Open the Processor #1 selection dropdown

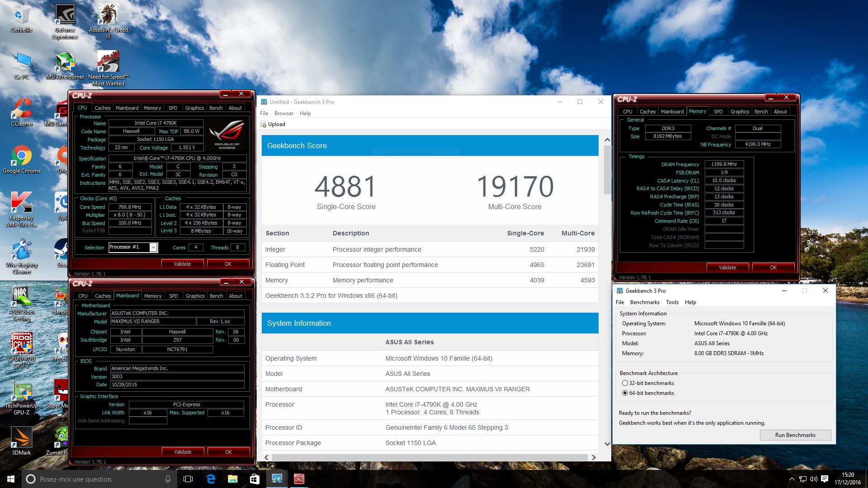[x=133, y=247]
